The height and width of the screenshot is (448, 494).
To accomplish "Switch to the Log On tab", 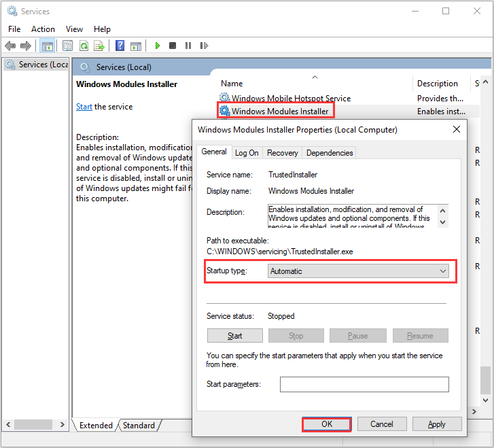I will [247, 153].
